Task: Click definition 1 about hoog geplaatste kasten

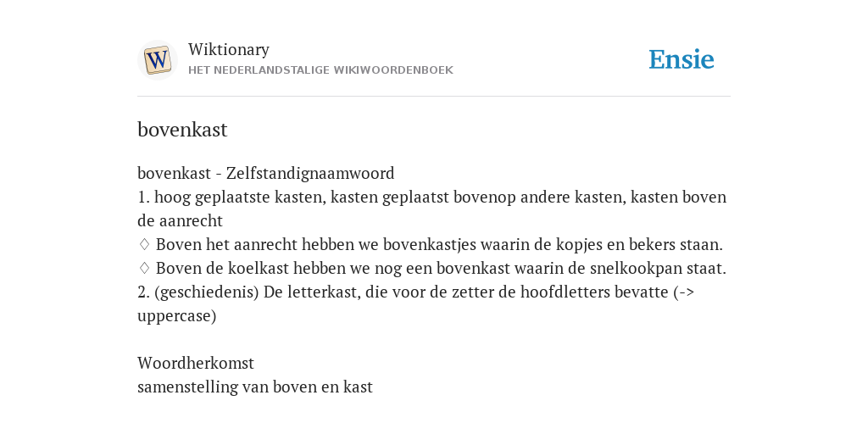Action: tap(431, 209)
